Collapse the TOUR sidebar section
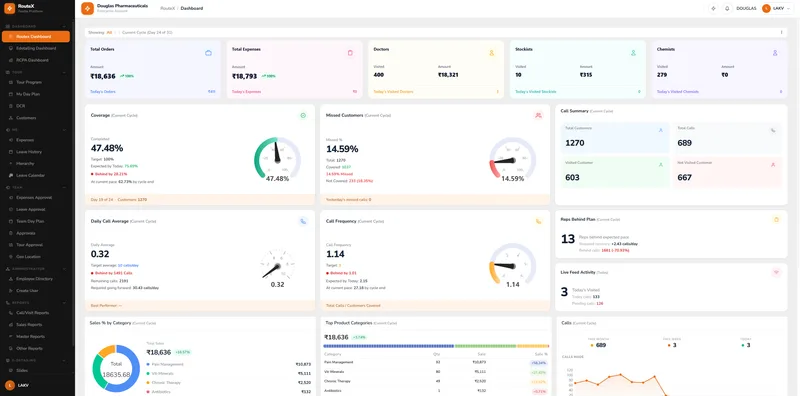This screenshot has height=396, width=800. click(64, 72)
